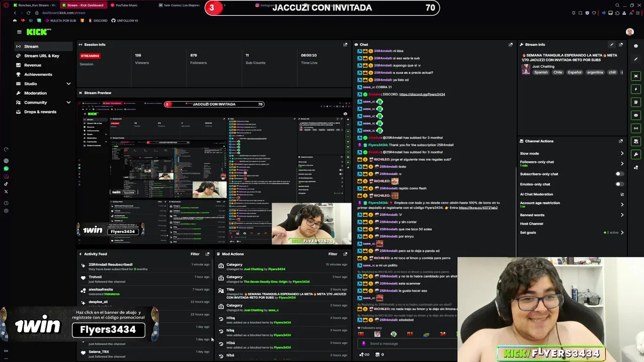The image size is (644, 362).
Task: Open Stream URL & Key page
Action: pos(44,56)
